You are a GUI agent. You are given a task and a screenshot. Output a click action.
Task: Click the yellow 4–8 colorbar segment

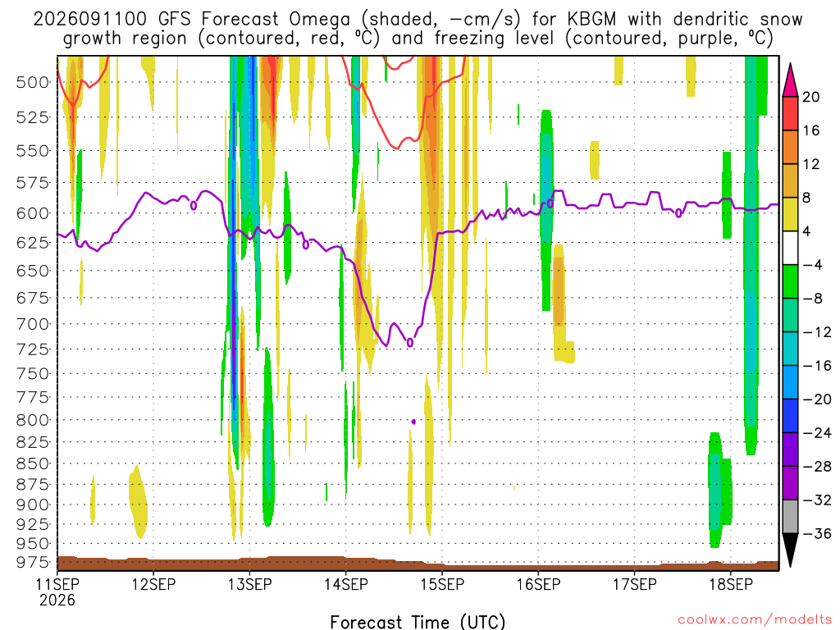tap(790, 214)
